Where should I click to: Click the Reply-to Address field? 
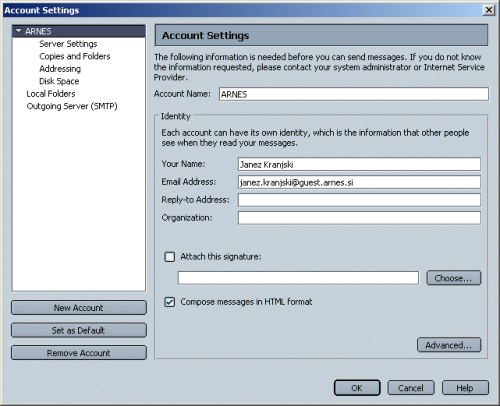tap(359, 200)
